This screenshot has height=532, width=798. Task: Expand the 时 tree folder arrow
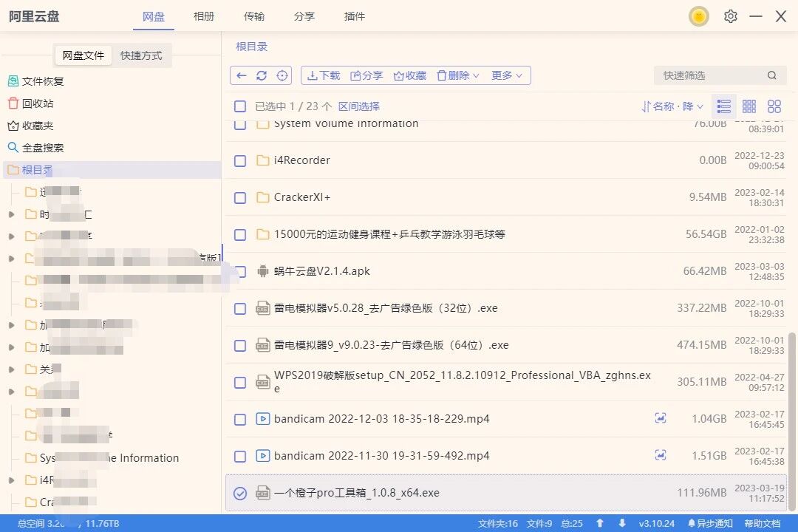[11, 214]
